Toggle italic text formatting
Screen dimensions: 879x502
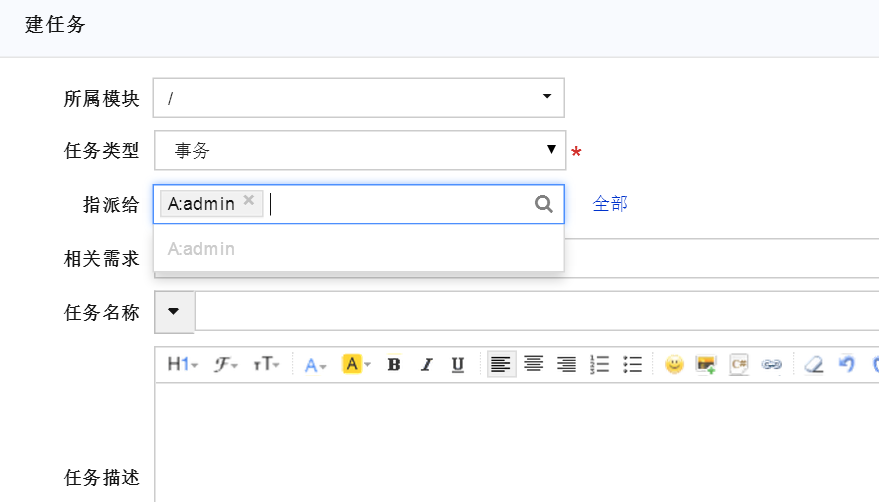pos(426,365)
